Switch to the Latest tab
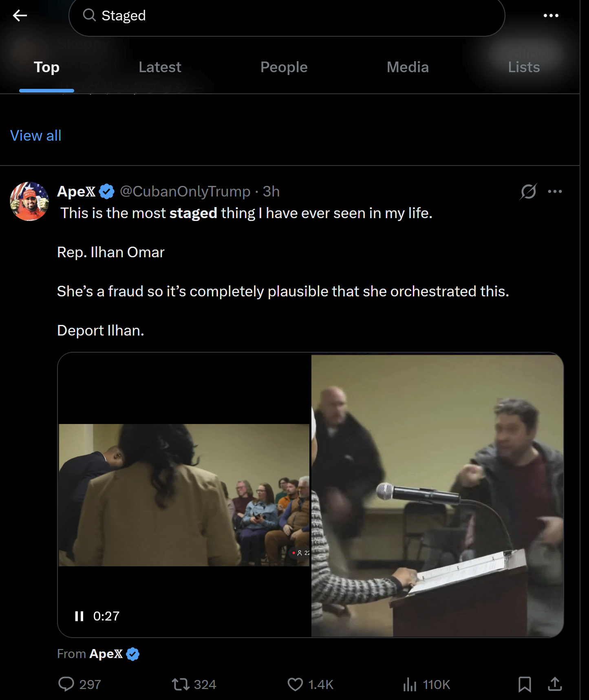589x700 pixels. point(160,67)
